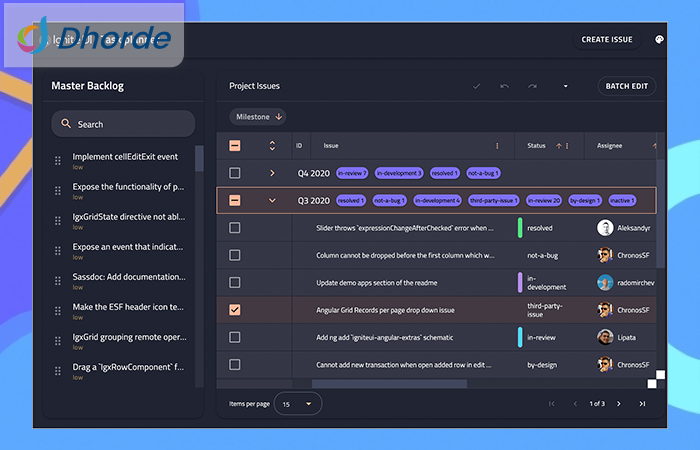Select the 'Slider throws' issue row checkbox
Image resolution: width=700 pixels, height=450 pixels.
pyautogui.click(x=235, y=228)
